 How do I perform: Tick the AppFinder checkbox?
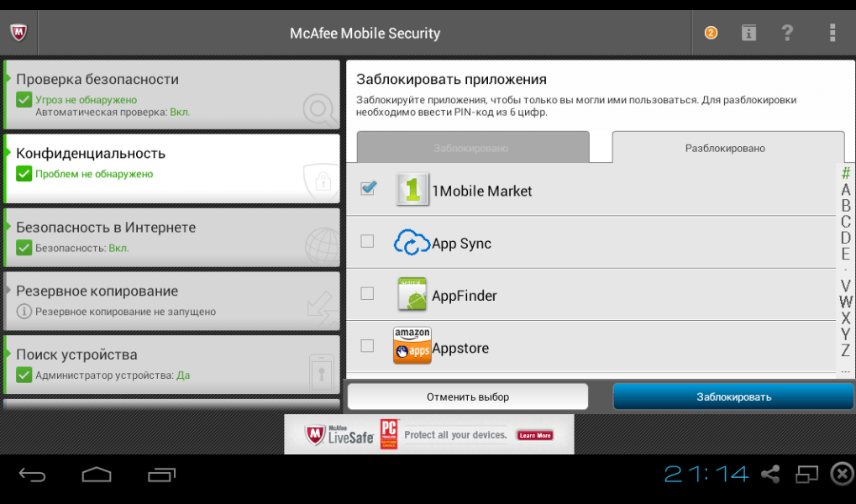tap(367, 294)
